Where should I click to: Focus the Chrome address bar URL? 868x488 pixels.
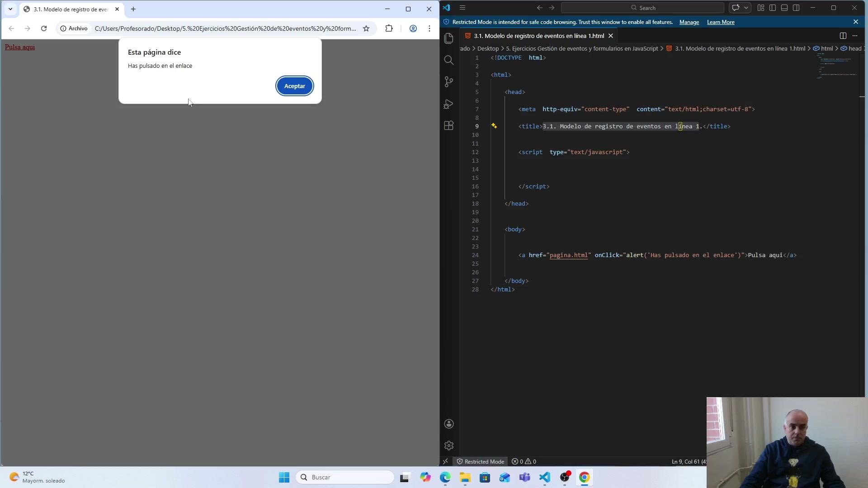tap(225, 28)
